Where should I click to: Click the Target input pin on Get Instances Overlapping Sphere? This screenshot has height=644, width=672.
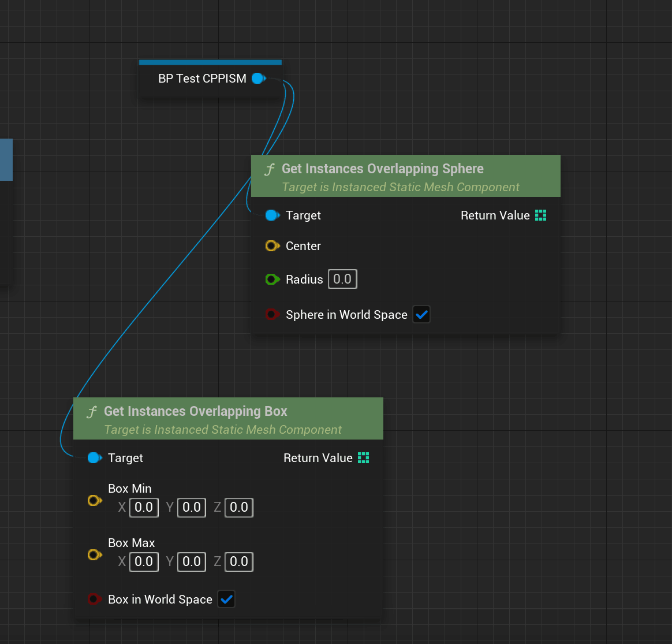pyautogui.click(x=272, y=215)
